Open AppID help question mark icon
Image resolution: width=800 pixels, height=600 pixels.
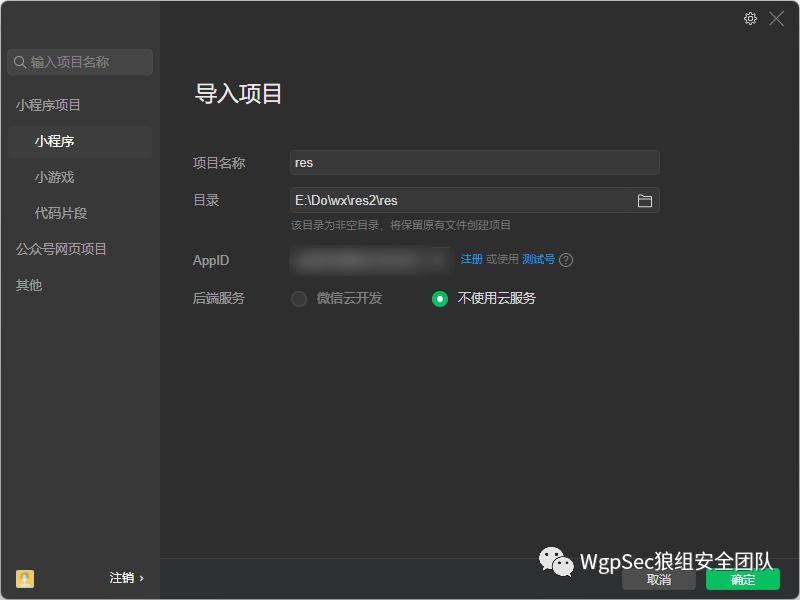pyautogui.click(x=566, y=260)
